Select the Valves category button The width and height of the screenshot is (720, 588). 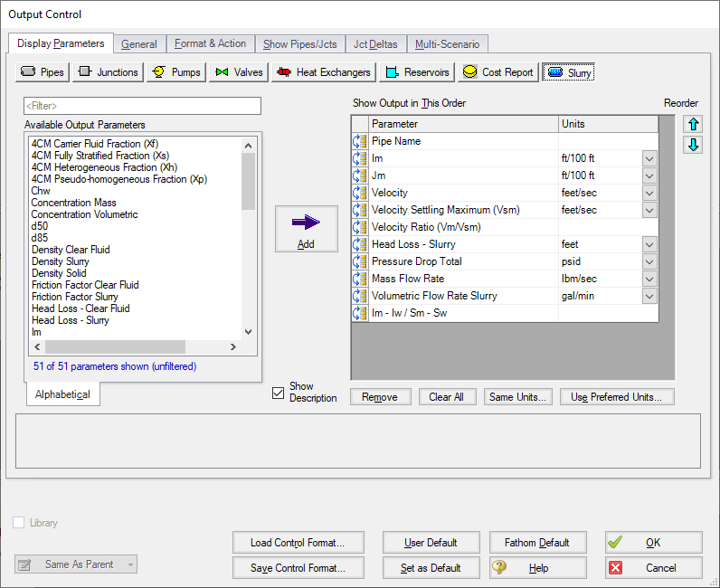point(239,72)
